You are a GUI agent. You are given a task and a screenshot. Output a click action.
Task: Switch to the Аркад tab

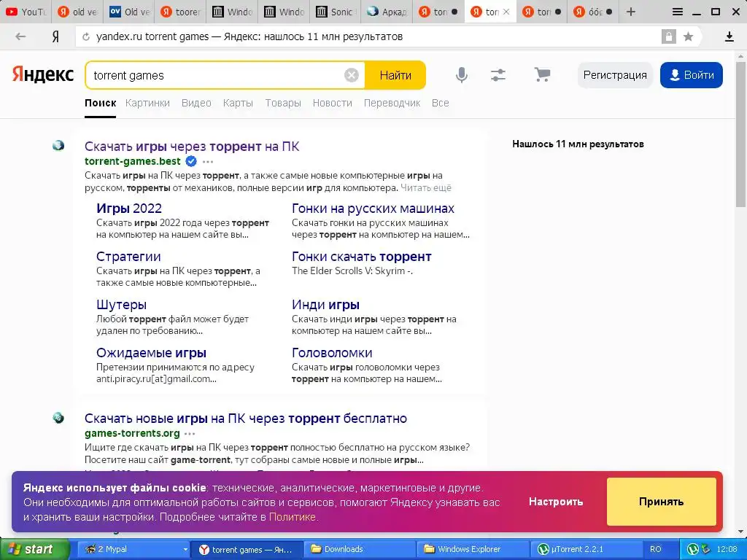tap(387, 12)
